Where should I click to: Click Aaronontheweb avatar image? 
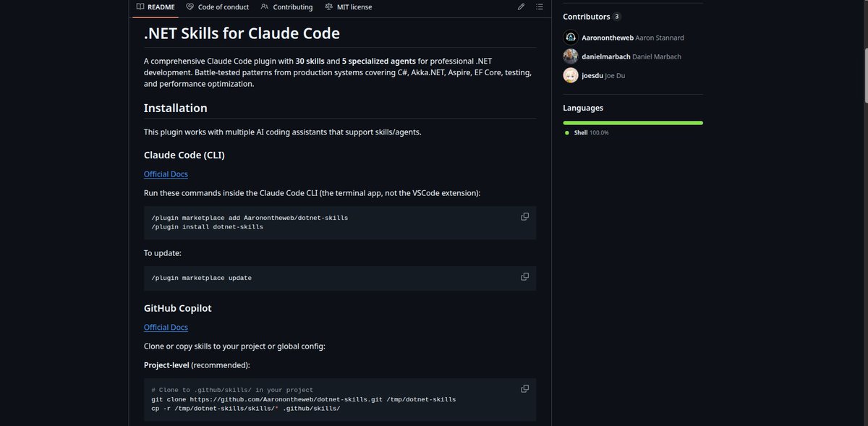tap(570, 38)
